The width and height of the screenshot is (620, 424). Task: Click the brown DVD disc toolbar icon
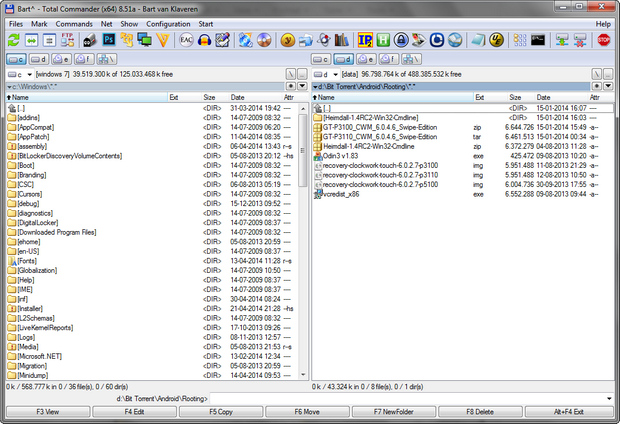click(264, 40)
